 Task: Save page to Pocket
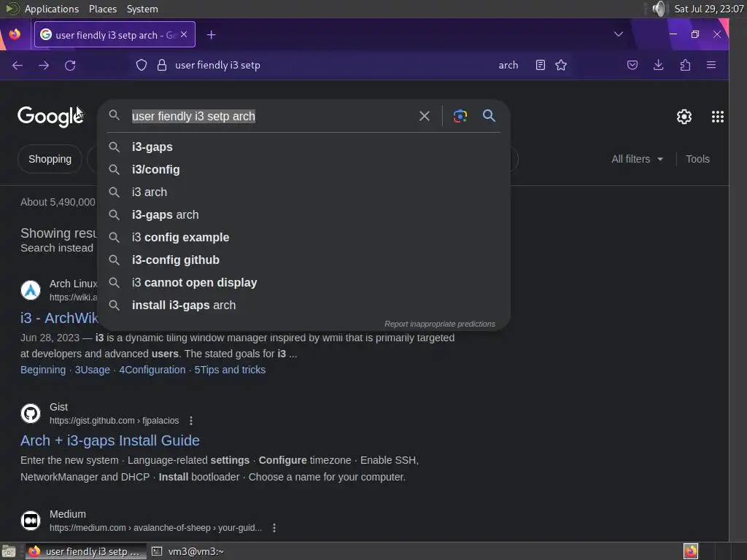click(x=632, y=65)
